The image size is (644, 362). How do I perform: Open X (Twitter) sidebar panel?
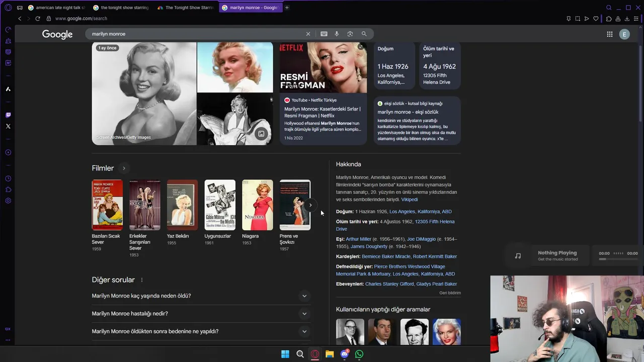click(8, 126)
